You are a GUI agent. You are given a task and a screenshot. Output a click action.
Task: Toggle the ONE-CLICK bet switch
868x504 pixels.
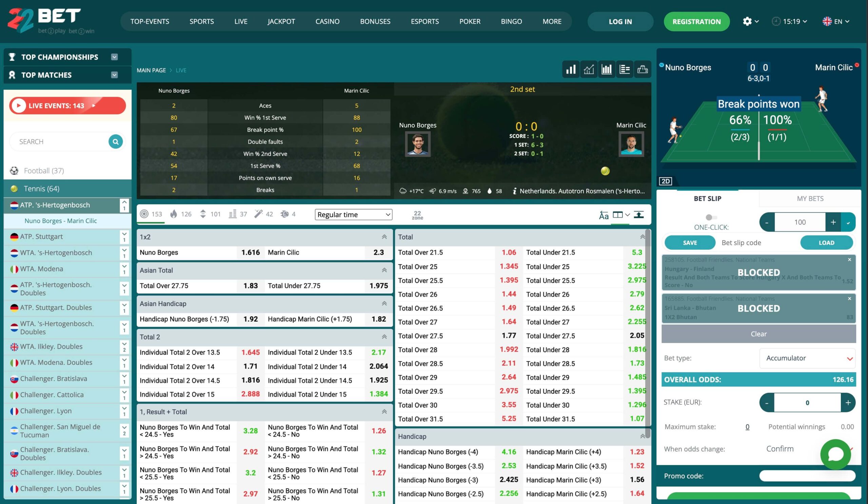tap(711, 217)
